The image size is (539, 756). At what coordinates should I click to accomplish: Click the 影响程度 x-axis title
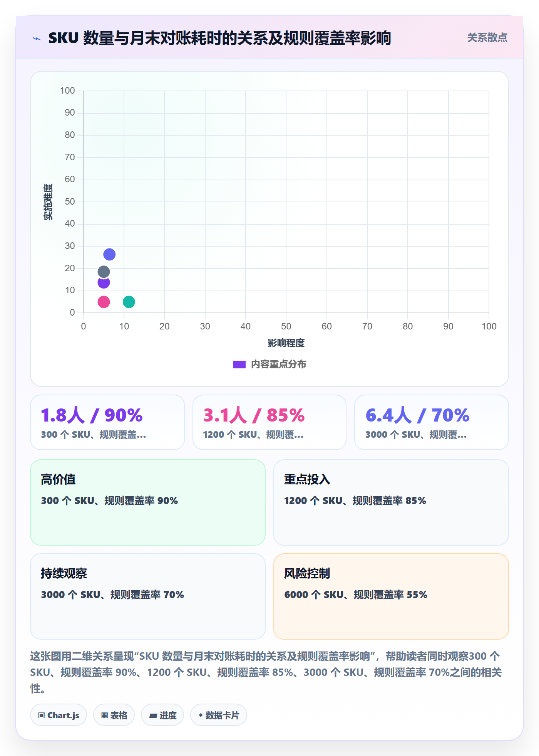point(286,343)
